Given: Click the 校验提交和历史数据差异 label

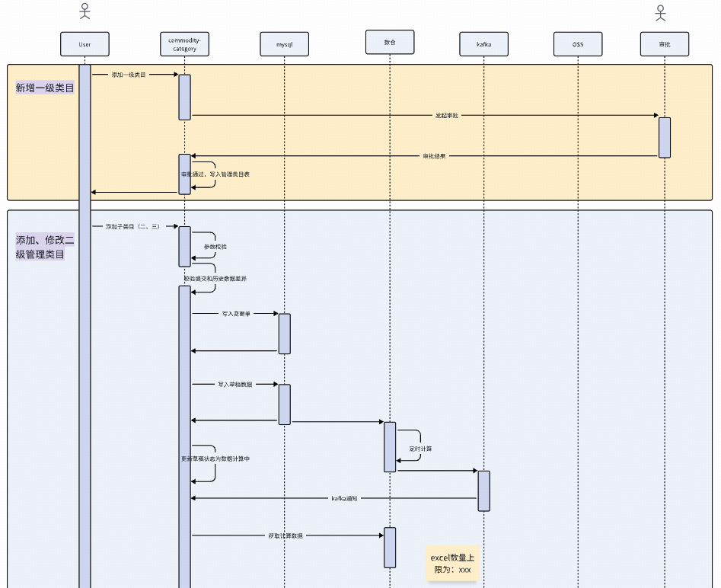Looking at the screenshot, I should pyautogui.click(x=215, y=279).
